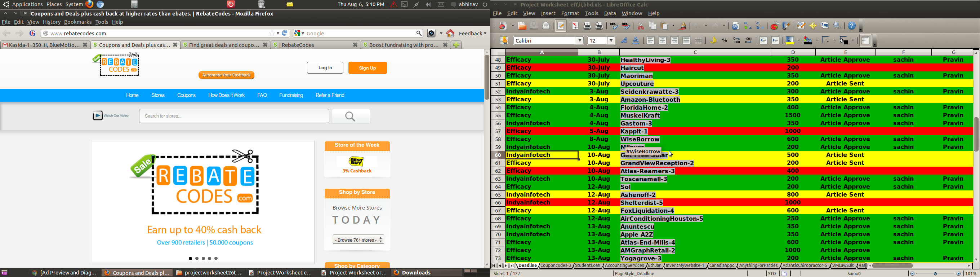980x277 pixels.
Task: Expand the font size 12 dropdown
Action: pyautogui.click(x=611, y=41)
